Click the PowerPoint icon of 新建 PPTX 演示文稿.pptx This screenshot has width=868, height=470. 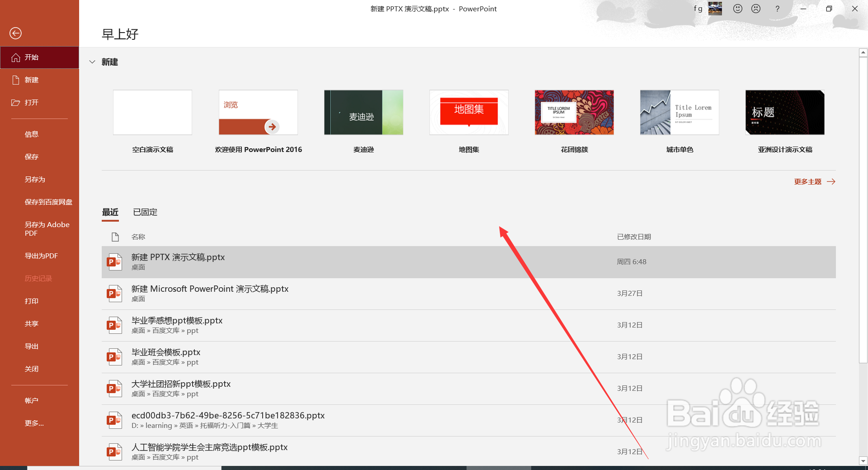coord(114,262)
